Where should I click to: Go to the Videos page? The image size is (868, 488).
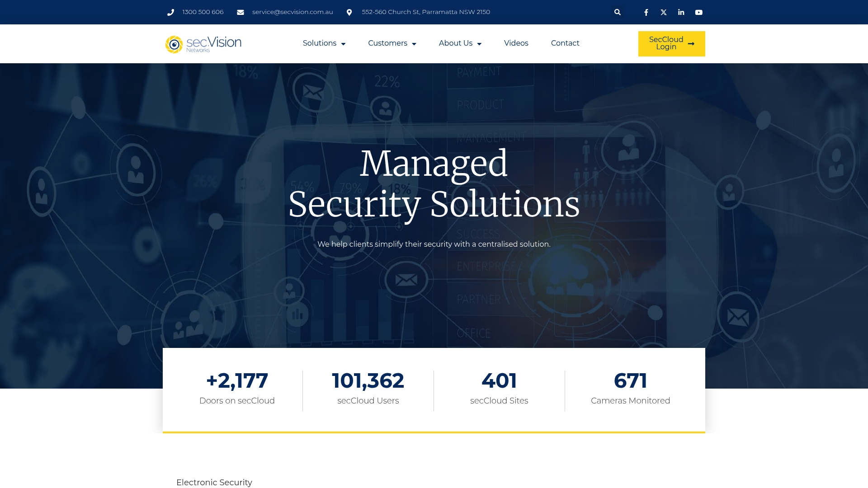point(516,43)
